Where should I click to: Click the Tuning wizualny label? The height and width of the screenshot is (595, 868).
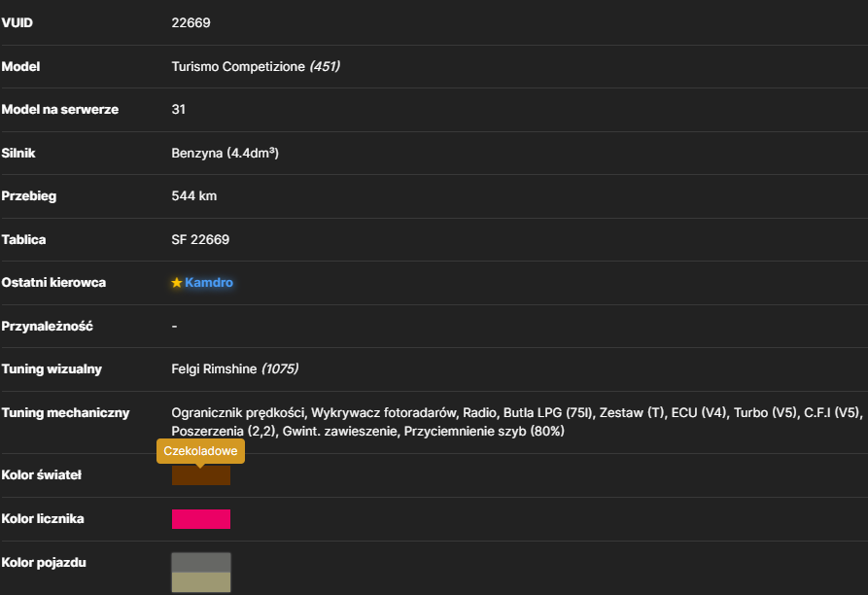[x=52, y=369]
